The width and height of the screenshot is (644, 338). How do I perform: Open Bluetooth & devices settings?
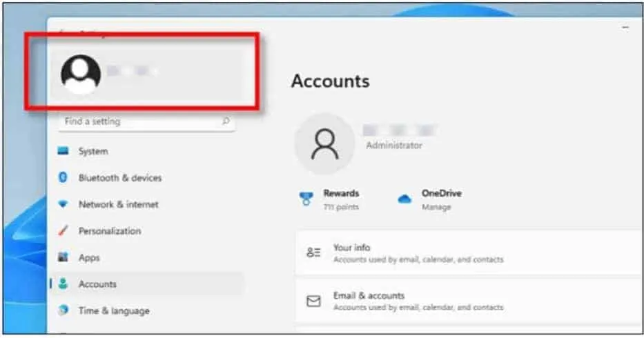point(119,178)
